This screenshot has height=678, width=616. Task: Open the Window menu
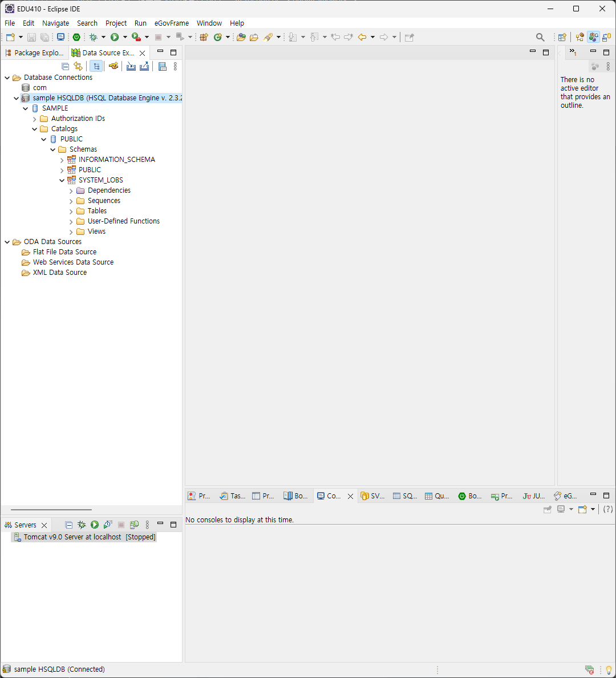(x=209, y=23)
